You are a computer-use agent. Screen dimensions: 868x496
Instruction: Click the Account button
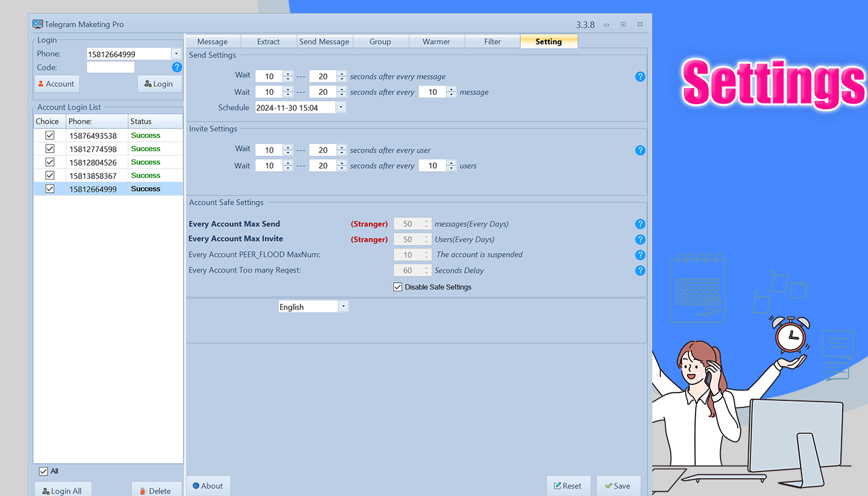click(56, 84)
